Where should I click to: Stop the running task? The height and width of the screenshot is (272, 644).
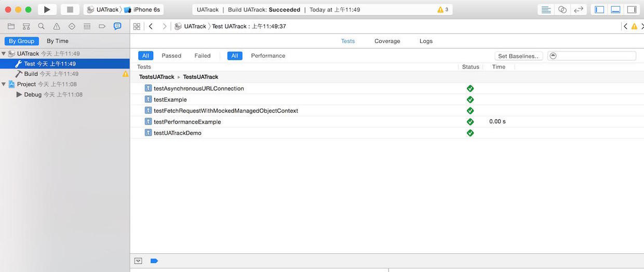(70, 9)
